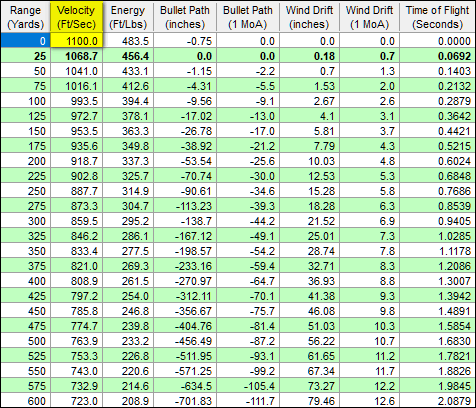The width and height of the screenshot is (476, 408).
Task: Select the Energy (Ft/Lbs) column header
Action: tap(128, 17)
